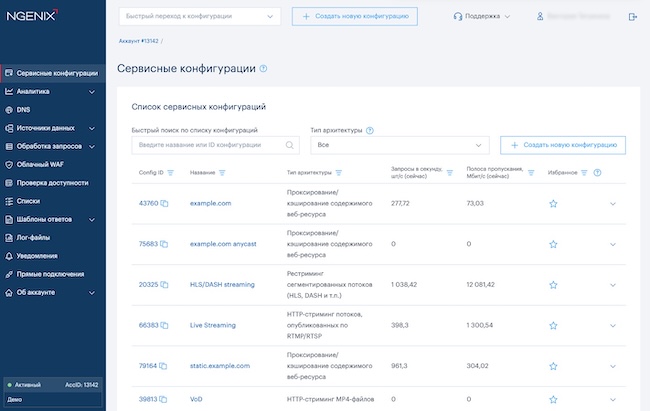Mark HLS/DASH streaming as favorite star
Screen dimensions: 650x411
[x=553, y=285]
